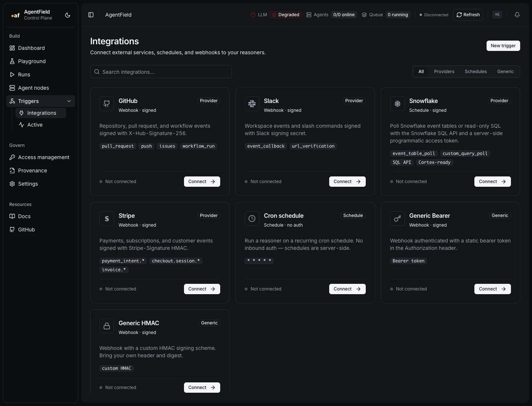The height and width of the screenshot is (406, 532).
Task: Collapse the Triggers section chevron
Action: coord(69,101)
